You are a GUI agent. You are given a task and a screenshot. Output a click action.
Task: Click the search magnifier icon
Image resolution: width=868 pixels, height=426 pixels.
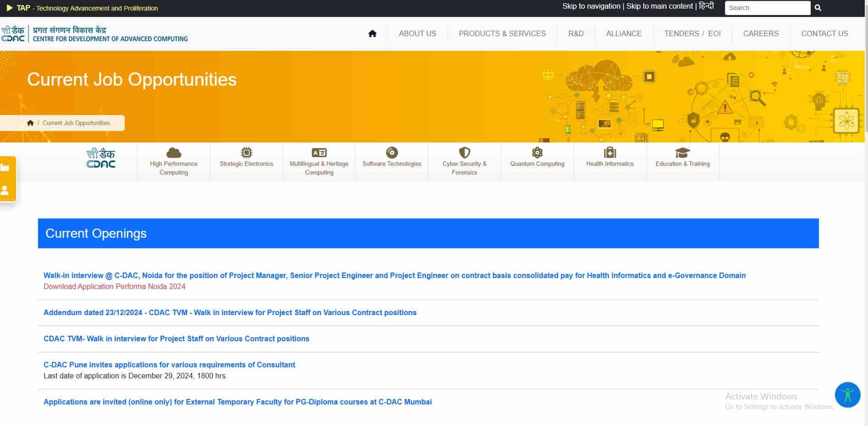tap(818, 8)
